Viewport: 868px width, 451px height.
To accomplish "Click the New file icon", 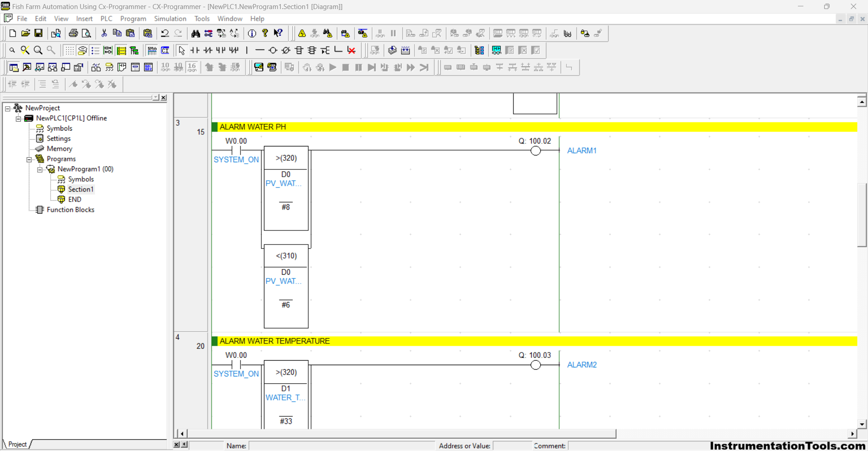I will pos(13,33).
